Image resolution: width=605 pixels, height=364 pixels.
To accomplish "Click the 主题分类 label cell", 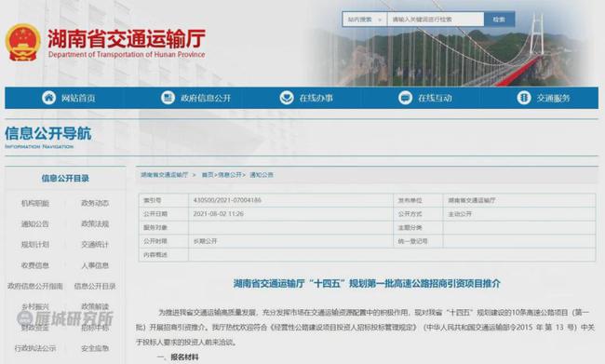I will coord(418,227).
